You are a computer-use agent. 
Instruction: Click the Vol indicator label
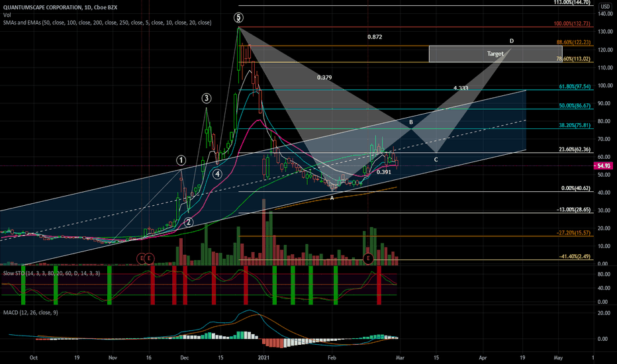click(7, 15)
